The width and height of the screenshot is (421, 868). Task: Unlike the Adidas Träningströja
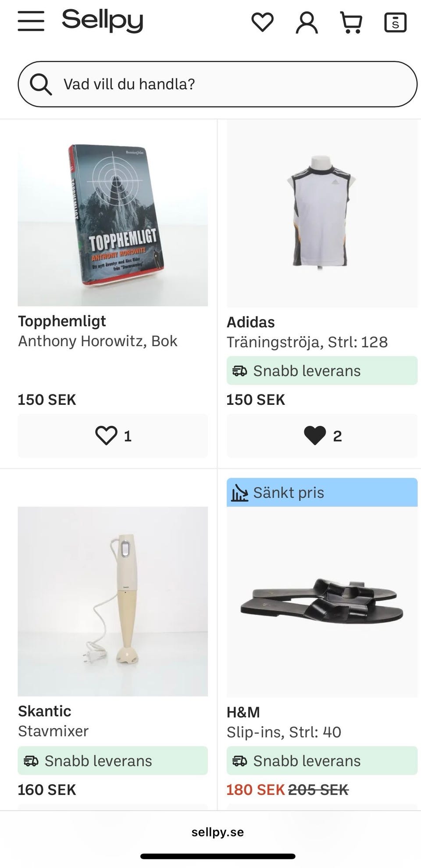click(x=322, y=436)
